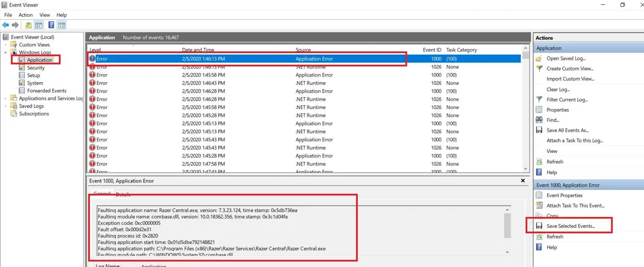This screenshot has width=644, height=267.
Task: Switch to the Details tab
Action: pos(123,194)
